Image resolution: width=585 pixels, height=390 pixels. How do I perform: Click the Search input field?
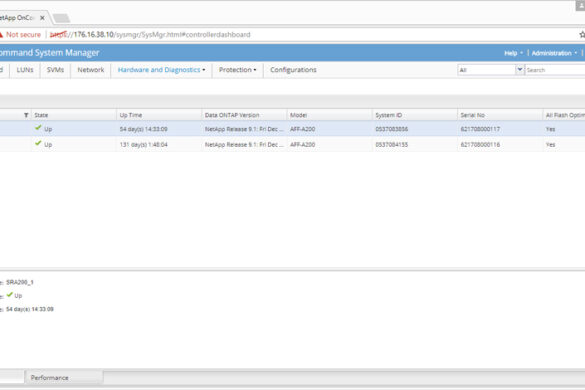click(x=555, y=70)
